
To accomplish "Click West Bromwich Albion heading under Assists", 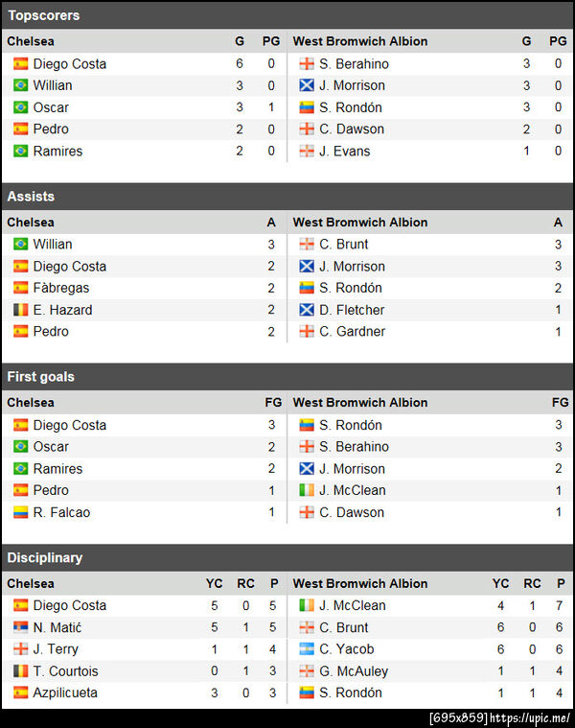I will [x=360, y=223].
